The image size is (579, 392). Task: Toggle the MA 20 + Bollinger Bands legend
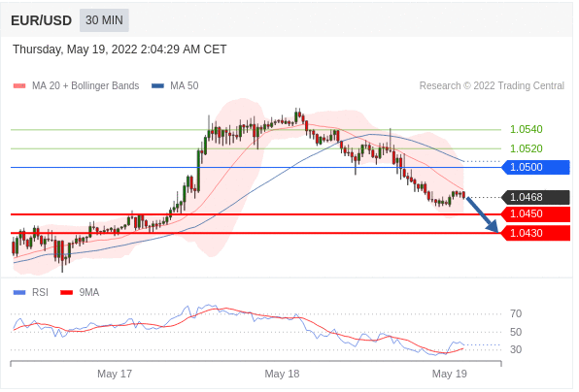(77, 86)
